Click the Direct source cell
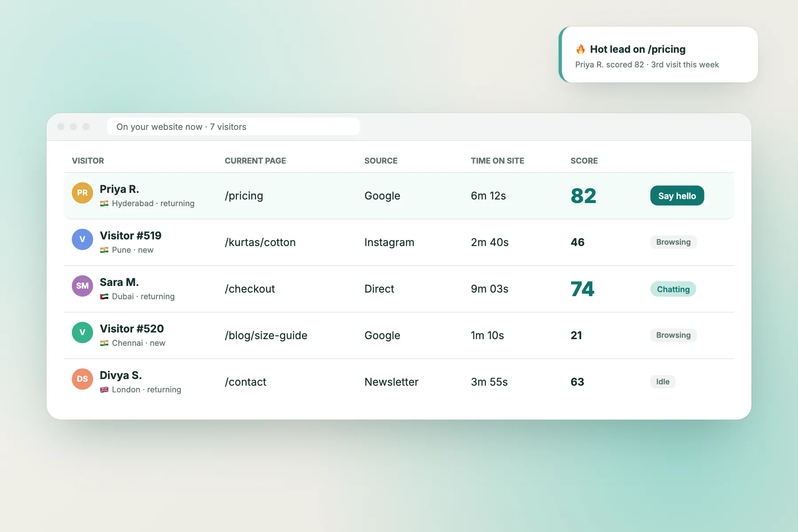This screenshot has width=798, height=532. click(379, 289)
